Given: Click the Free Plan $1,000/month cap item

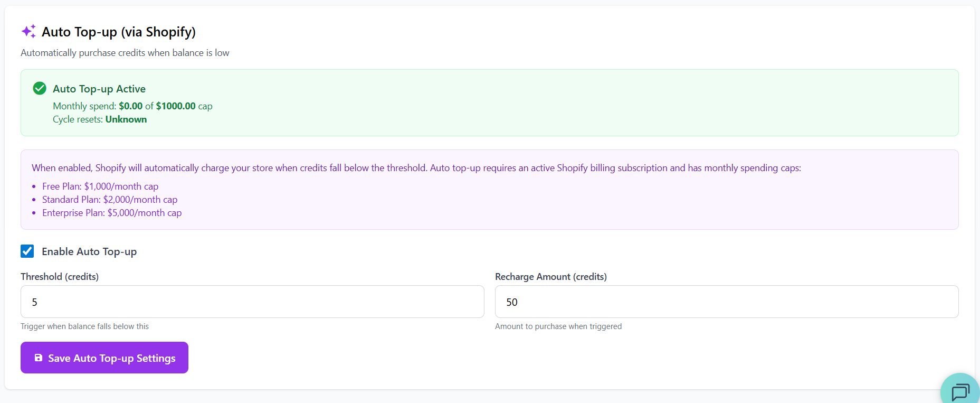Looking at the screenshot, I should (x=100, y=186).
